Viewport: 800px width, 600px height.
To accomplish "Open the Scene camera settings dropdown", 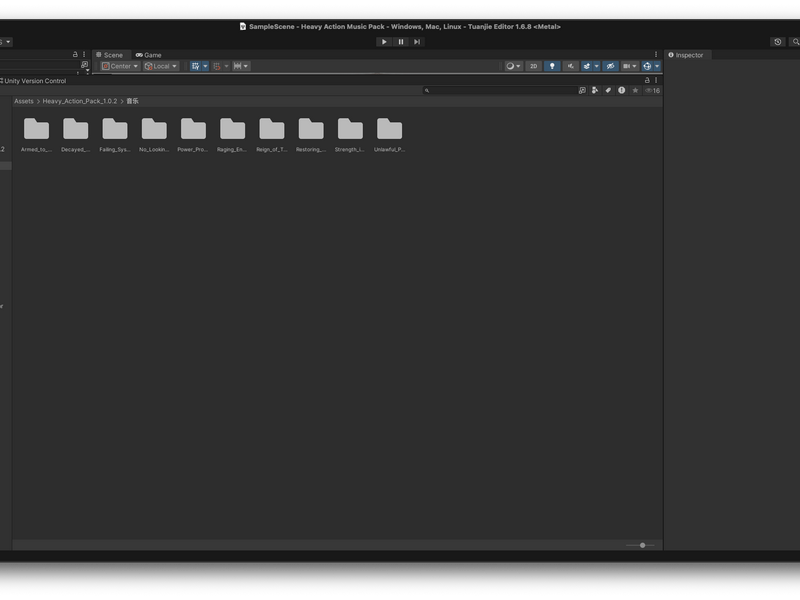I will [630, 66].
